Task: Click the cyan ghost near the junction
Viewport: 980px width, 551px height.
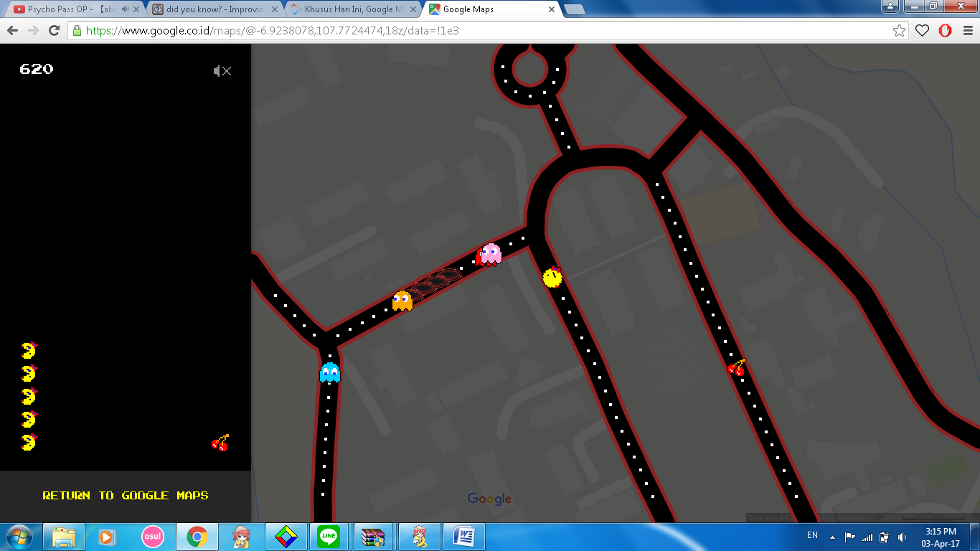Action: pyautogui.click(x=329, y=372)
